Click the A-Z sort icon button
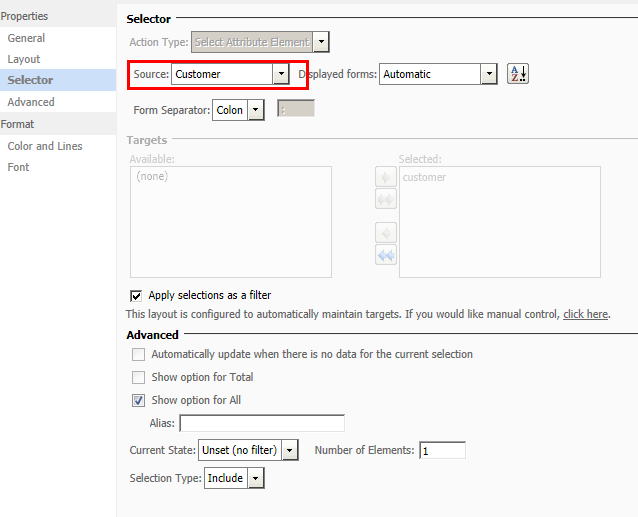 (x=518, y=74)
